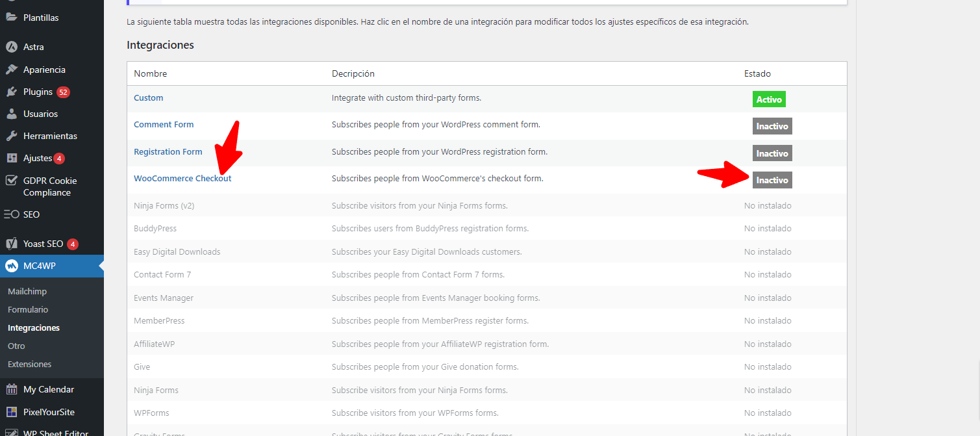Click the Plugins badge showing 52 updates

tap(63, 92)
